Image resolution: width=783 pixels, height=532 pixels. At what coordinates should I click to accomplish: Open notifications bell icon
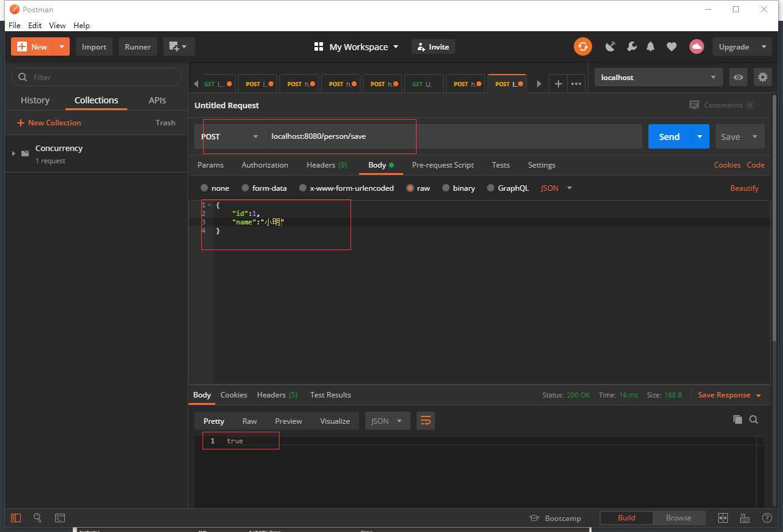pos(651,46)
